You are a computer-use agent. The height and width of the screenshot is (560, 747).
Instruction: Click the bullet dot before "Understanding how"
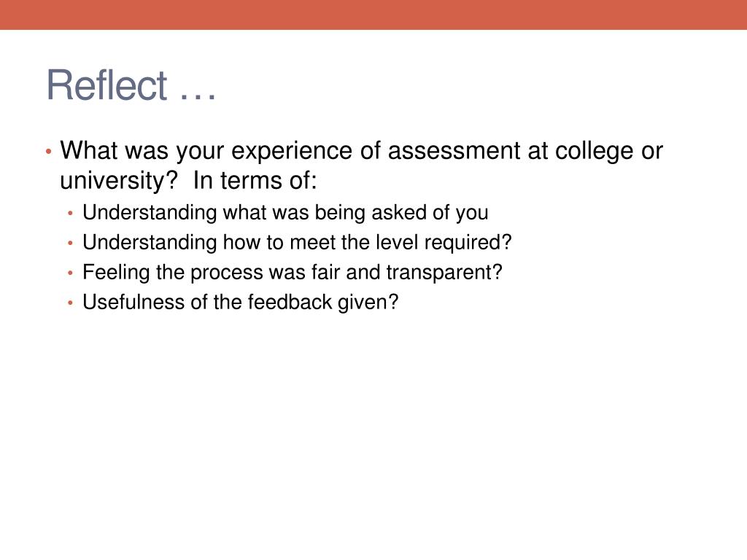point(71,244)
